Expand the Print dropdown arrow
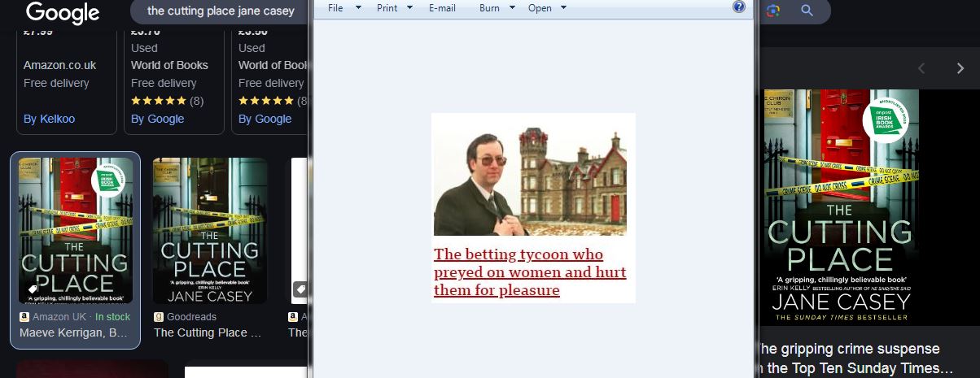 coord(409,8)
